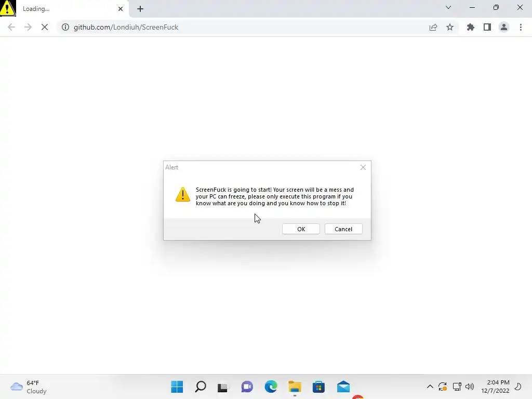Click OK in the Alert dialog
The image size is (532, 399).
(x=301, y=229)
